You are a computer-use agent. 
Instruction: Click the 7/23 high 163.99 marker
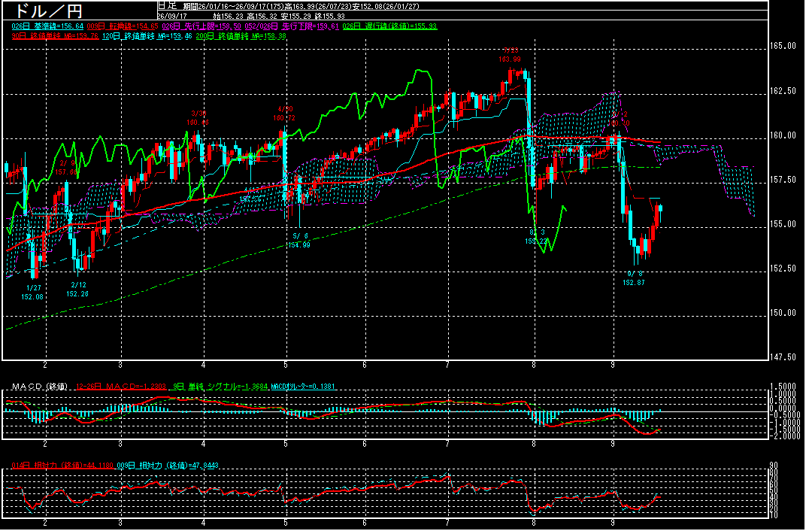[x=510, y=55]
